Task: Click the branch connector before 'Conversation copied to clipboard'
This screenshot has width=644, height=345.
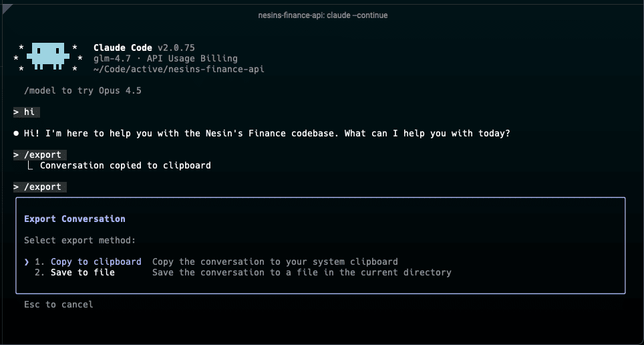Action: click(x=31, y=165)
